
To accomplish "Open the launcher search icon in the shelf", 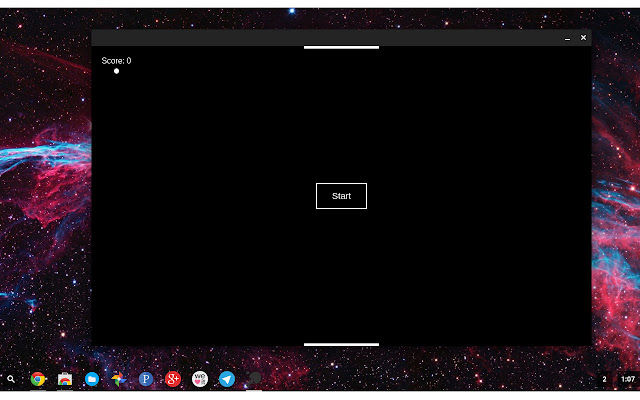I will point(11,379).
